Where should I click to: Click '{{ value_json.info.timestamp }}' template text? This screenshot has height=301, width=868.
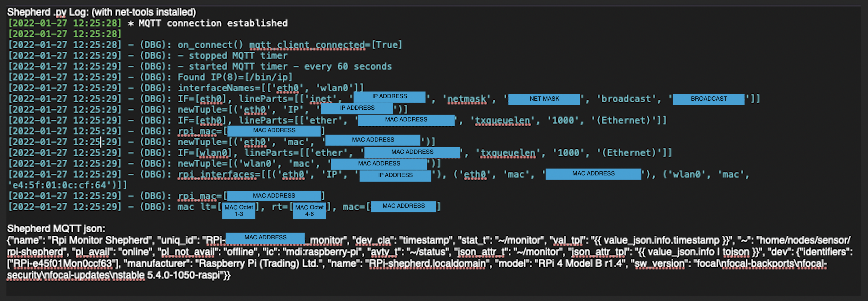[x=661, y=240]
